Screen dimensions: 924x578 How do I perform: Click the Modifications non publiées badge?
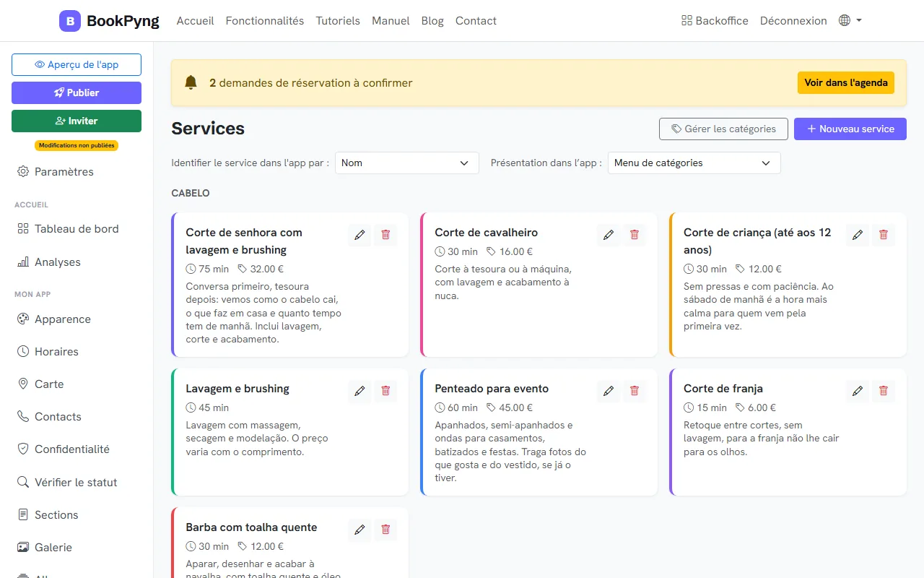[77, 145]
